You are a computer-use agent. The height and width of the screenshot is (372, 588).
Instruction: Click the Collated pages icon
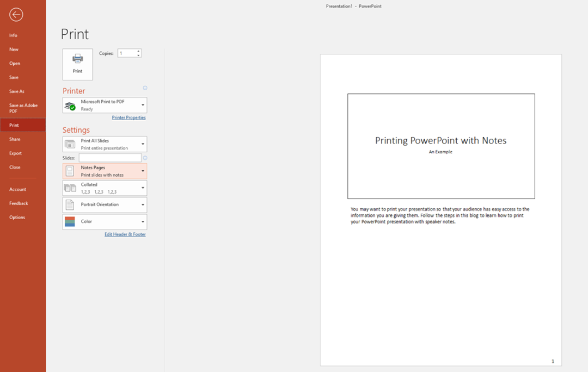click(x=70, y=188)
